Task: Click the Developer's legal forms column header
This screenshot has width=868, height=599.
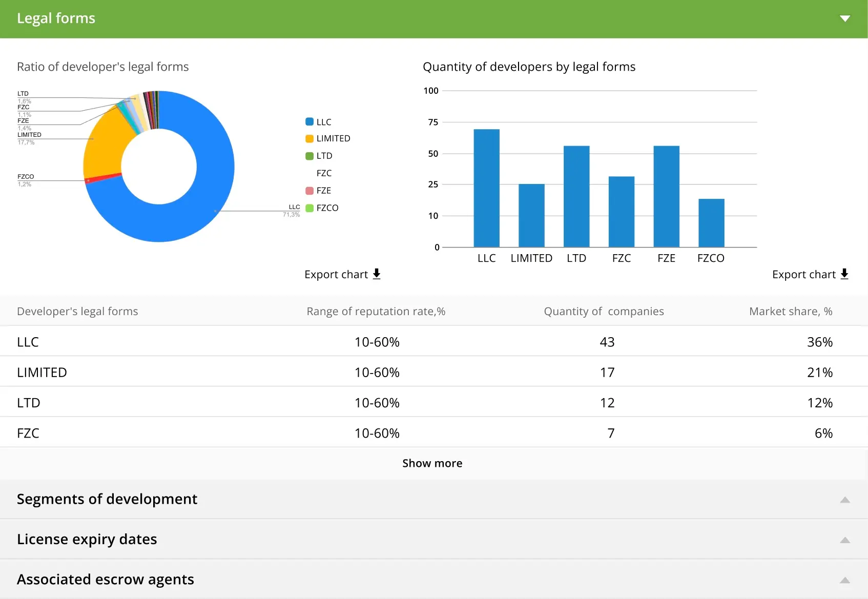Action: [x=77, y=311]
